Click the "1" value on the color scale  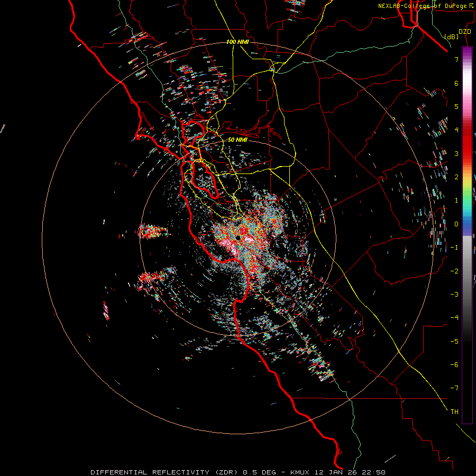[x=456, y=200]
